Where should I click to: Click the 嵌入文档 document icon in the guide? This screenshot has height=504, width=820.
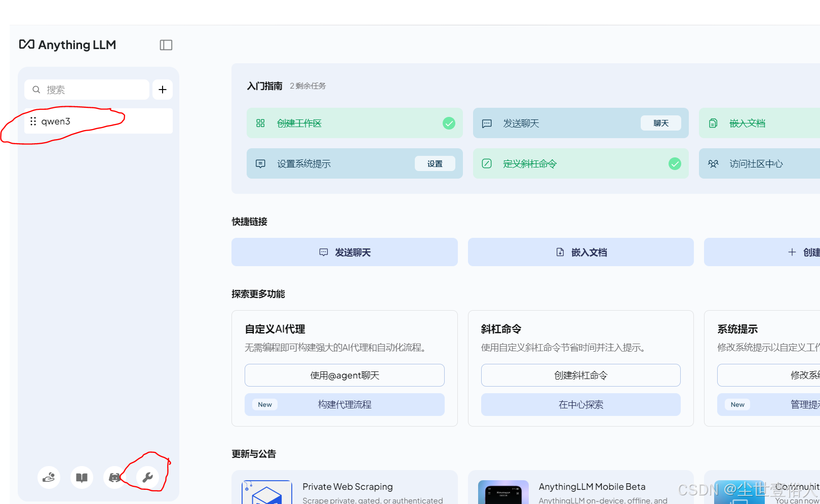713,123
